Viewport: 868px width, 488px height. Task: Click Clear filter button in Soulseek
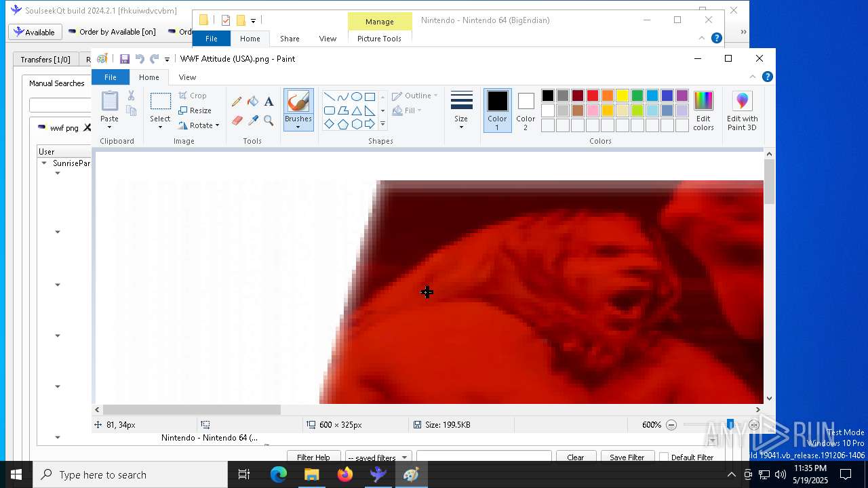pos(575,457)
